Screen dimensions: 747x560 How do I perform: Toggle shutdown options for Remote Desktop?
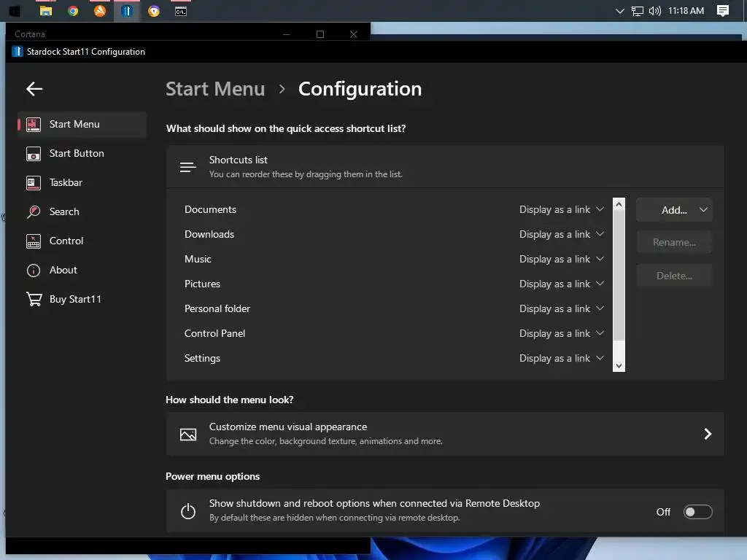tap(698, 512)
